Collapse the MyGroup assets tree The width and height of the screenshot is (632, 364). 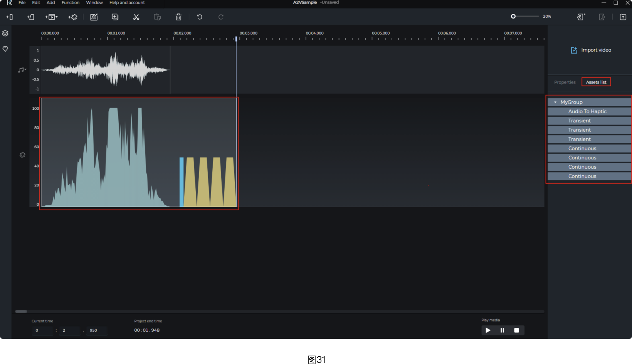555,102
